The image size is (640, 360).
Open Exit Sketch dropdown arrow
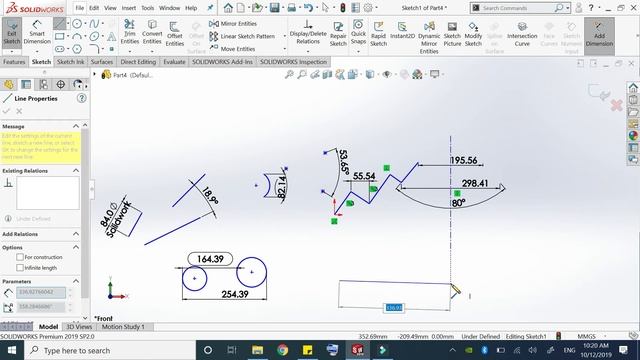click(x=11, y=52)
